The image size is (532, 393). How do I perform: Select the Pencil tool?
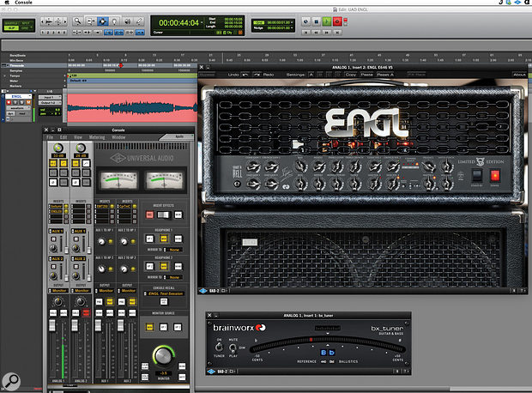tap(139, 21)
